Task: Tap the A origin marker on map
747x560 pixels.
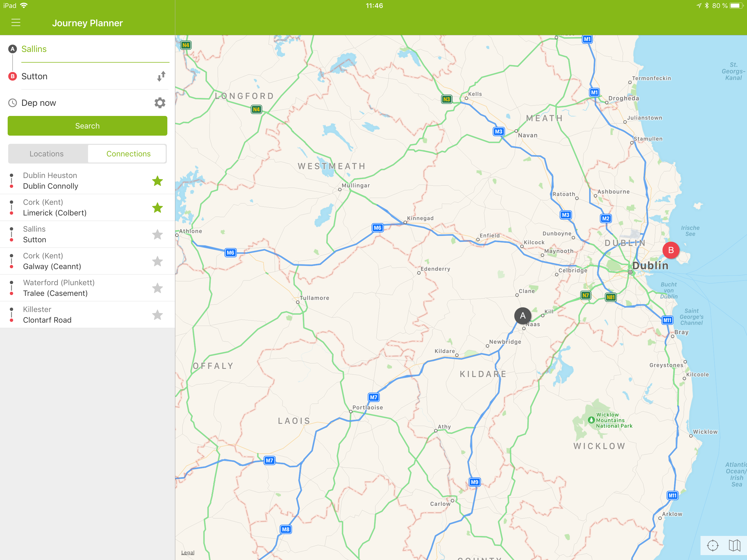Action: pyautogui.click(x=523, y=316)
